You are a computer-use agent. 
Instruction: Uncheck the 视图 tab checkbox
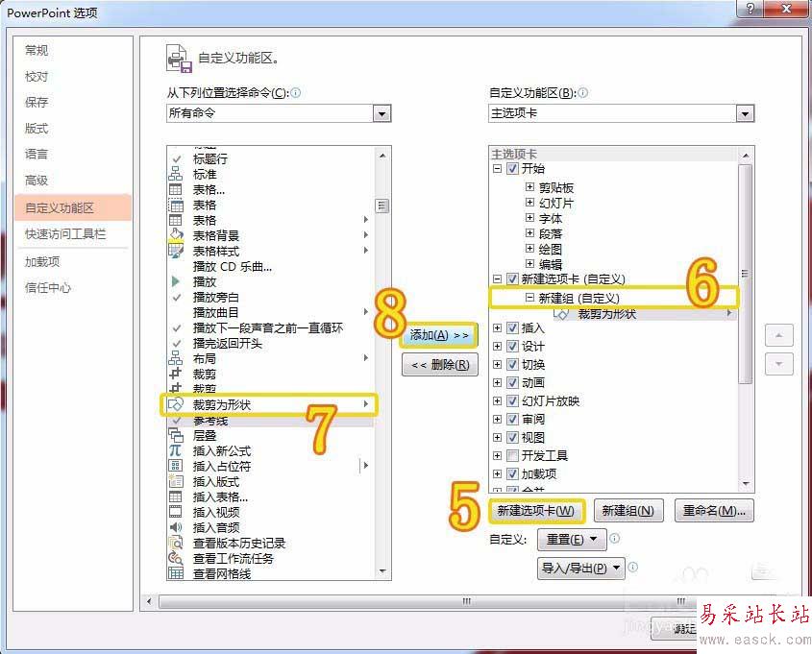512,438
